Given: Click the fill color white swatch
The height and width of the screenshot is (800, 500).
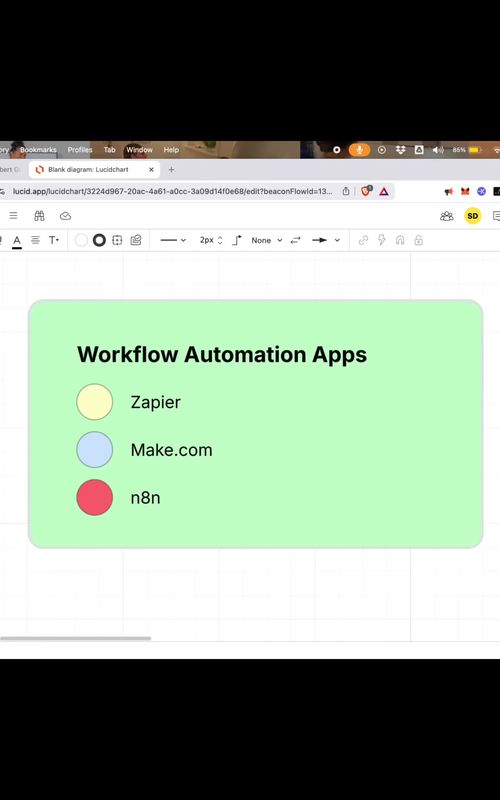Looking at the screenshot, I should (x=81, y=240).
